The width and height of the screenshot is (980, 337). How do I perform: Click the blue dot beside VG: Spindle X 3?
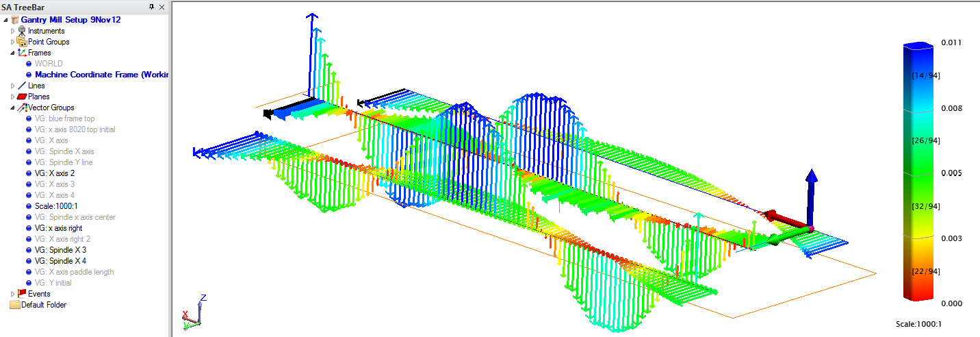(29, 250)
